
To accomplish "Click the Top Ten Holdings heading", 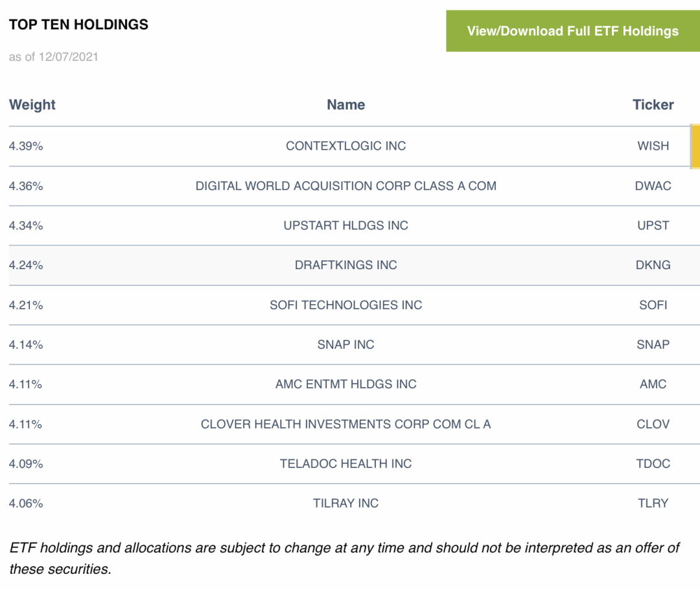I will (78, 25).
